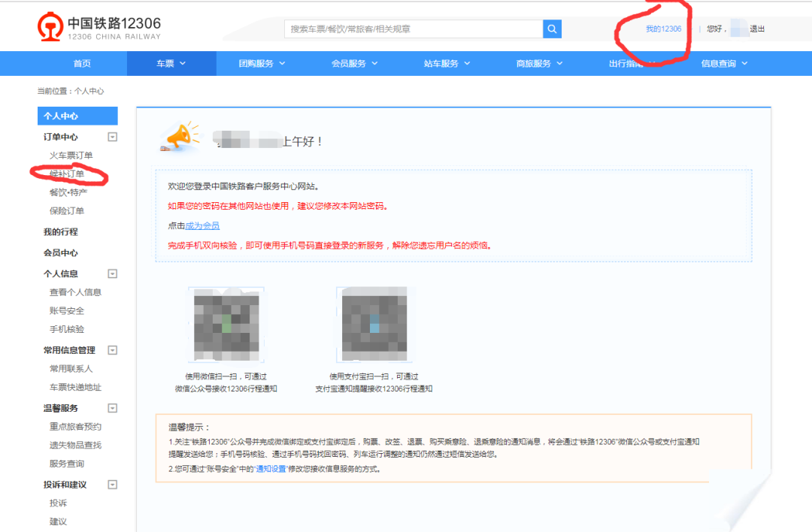Image resolution: width=812 pixels, height=532 pixels.
Task: Toggle the 投诉和建议 section arrow
Action: [x=113, y=485]
